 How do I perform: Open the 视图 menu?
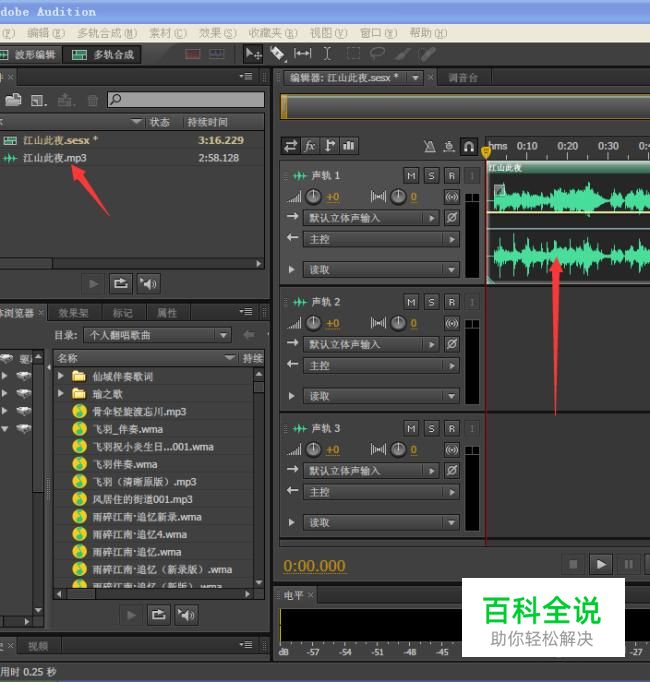point(328,33)
